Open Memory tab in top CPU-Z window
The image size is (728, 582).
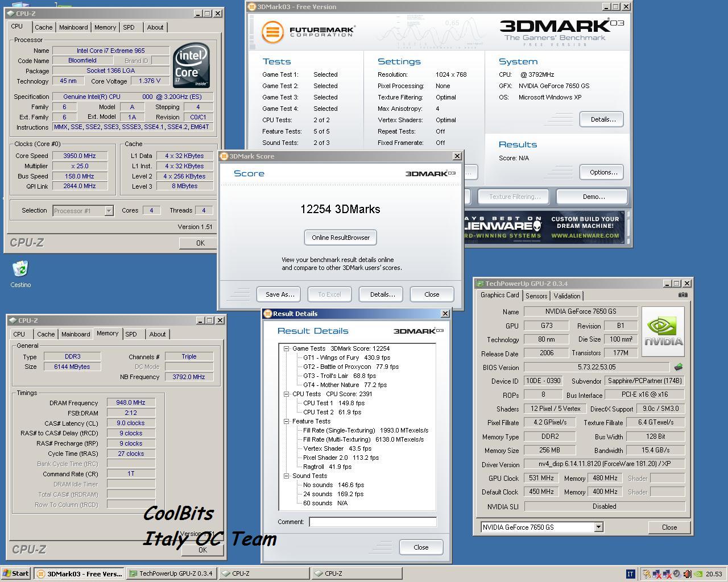point(105,27)
